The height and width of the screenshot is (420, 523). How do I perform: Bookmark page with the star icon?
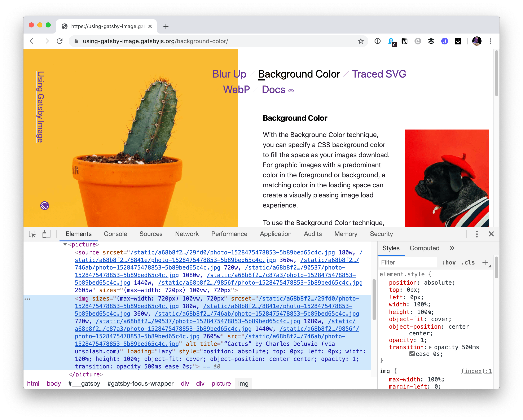tap(360, 41)
